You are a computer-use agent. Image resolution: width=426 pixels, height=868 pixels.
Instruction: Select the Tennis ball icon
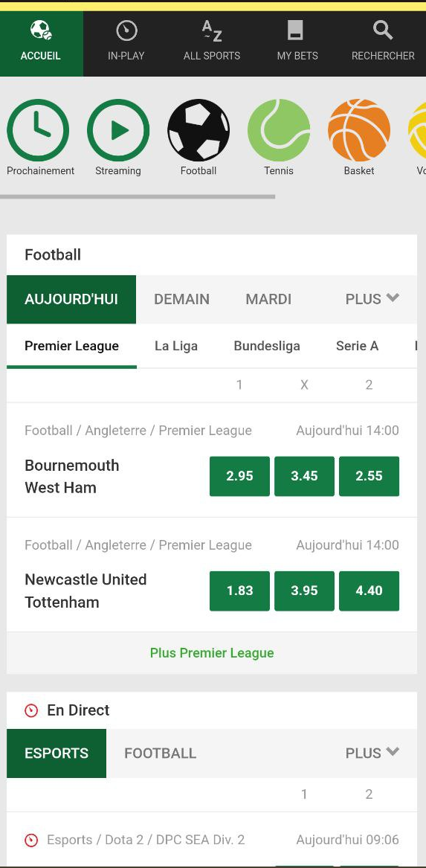[x=278, y=130]
